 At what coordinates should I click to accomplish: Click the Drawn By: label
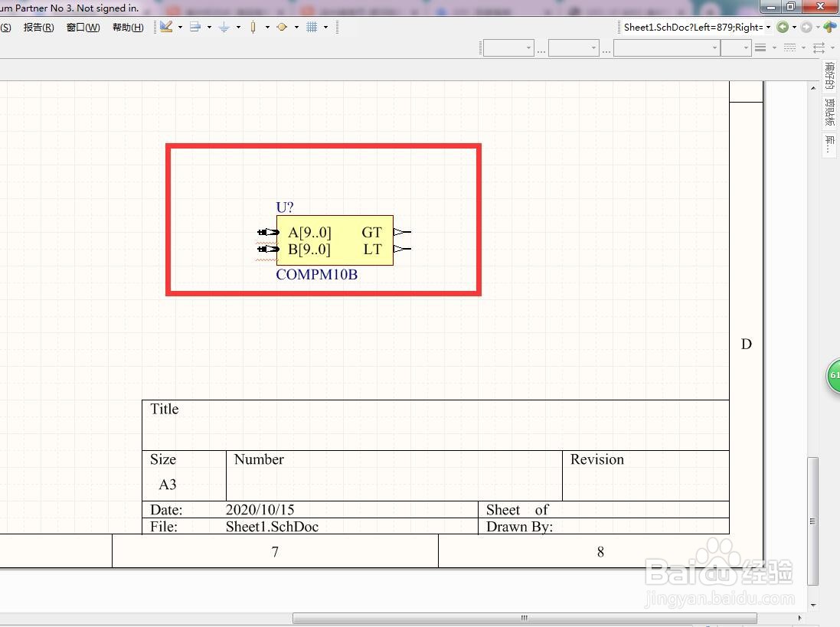point(519,527)
